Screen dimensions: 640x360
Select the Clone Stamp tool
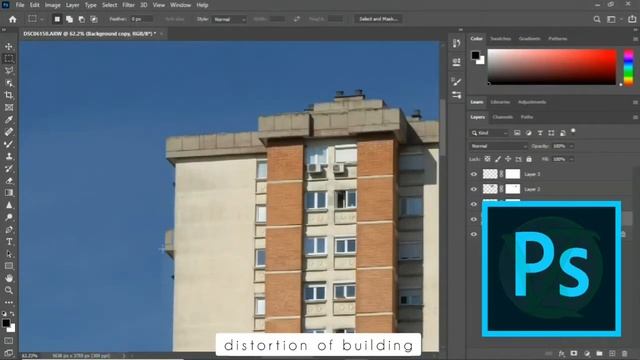pos(9,156)
